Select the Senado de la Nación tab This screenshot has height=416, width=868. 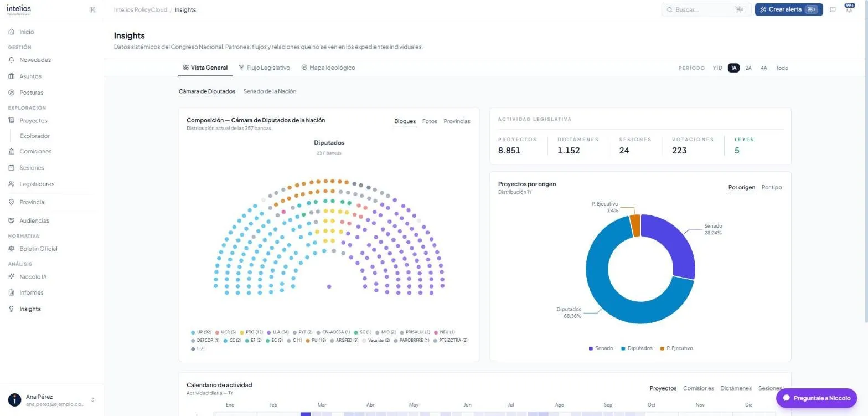[270, 91]
